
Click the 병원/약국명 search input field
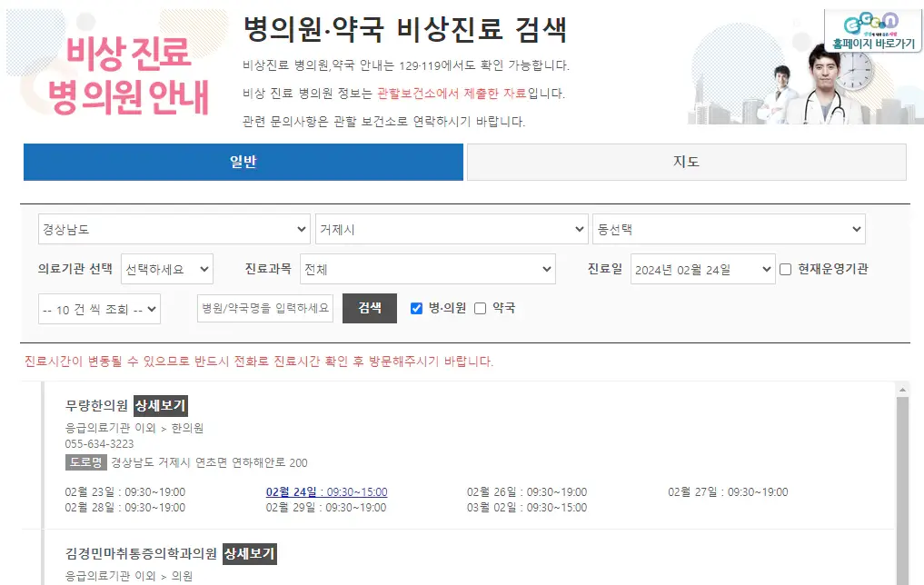tap(263, 308)
